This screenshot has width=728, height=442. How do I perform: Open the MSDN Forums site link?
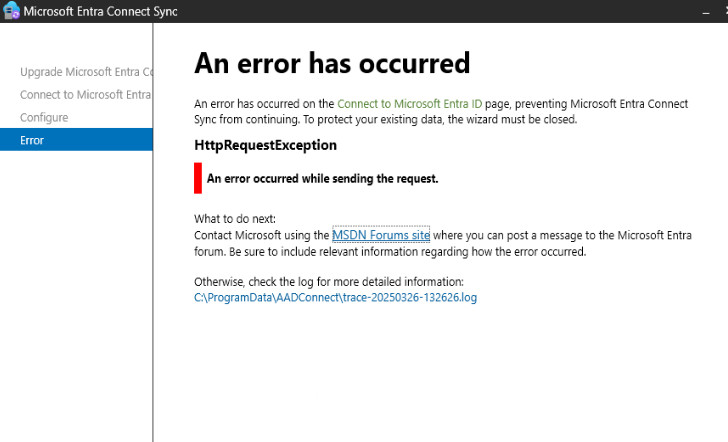tap(381, 235)
